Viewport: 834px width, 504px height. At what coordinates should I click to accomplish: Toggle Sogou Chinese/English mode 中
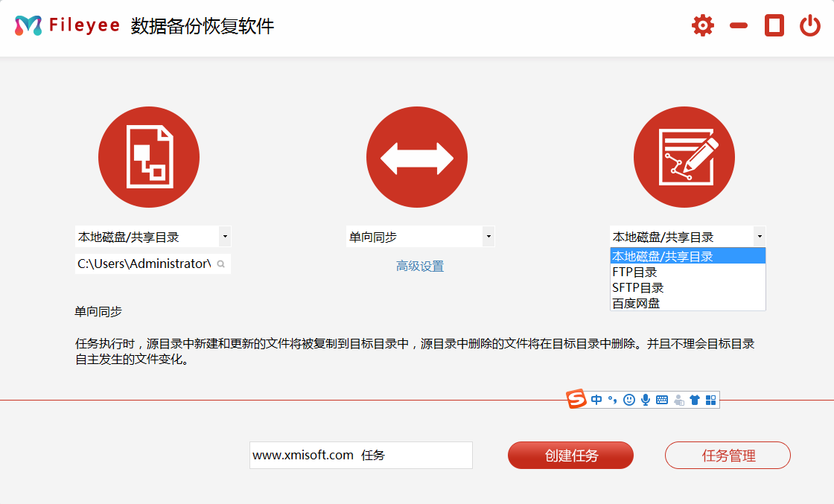point(596,400)
